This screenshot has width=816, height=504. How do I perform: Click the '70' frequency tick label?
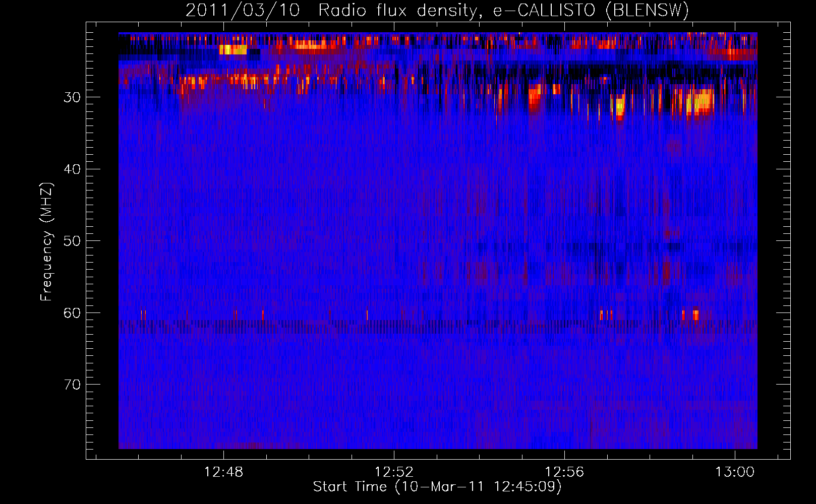pos(72,385)
